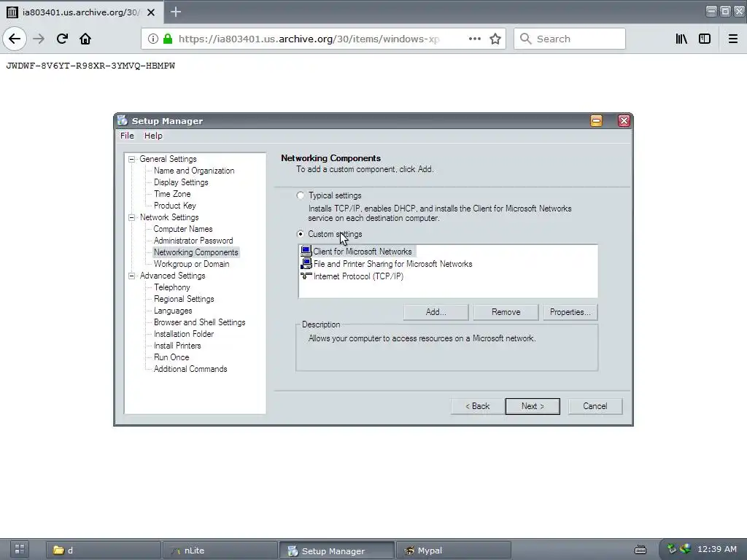Click Setup Manager title bar icon
747x560 pixels.
[x=123, y=120]
